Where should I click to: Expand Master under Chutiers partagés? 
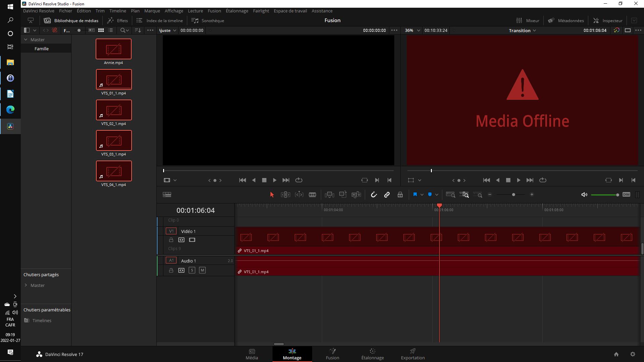[26, 285]
